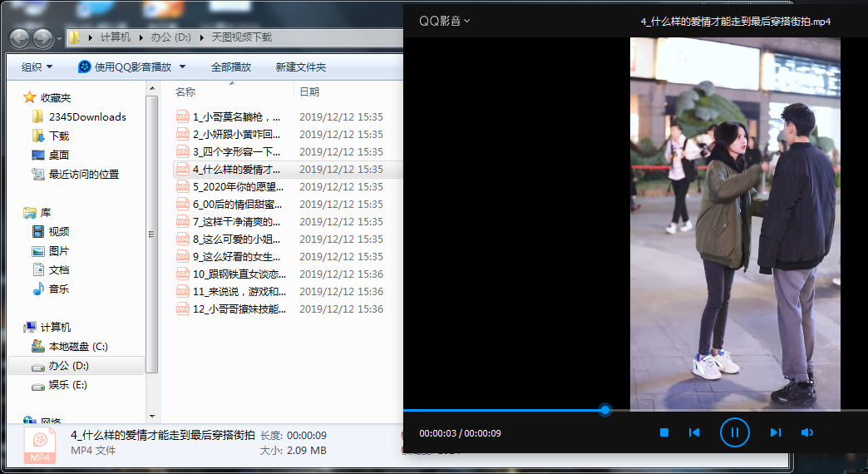Screen dimensions: 868x474
Task: Go back with the Explorer back arrow
Action: click(x=20, y=38)
